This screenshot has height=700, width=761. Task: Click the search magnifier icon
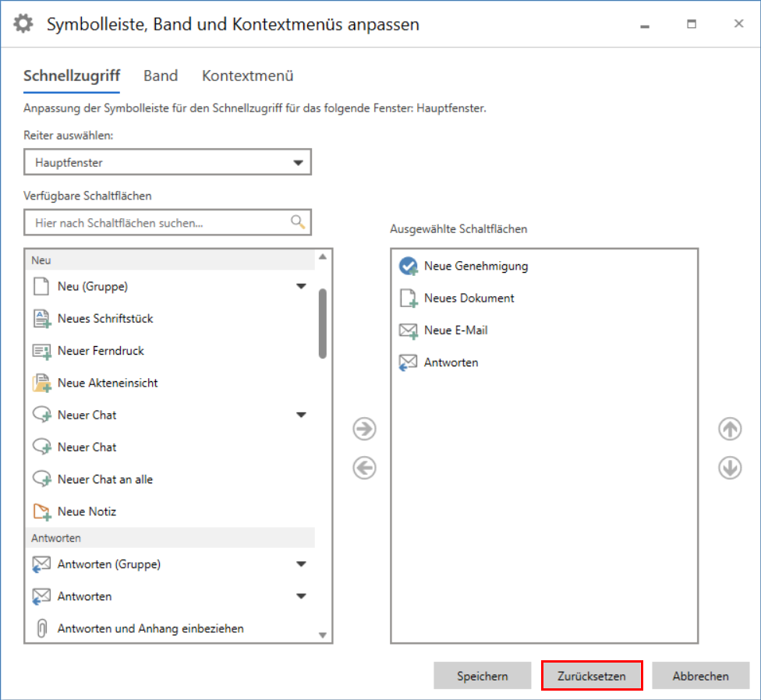[x=298, y=222]
